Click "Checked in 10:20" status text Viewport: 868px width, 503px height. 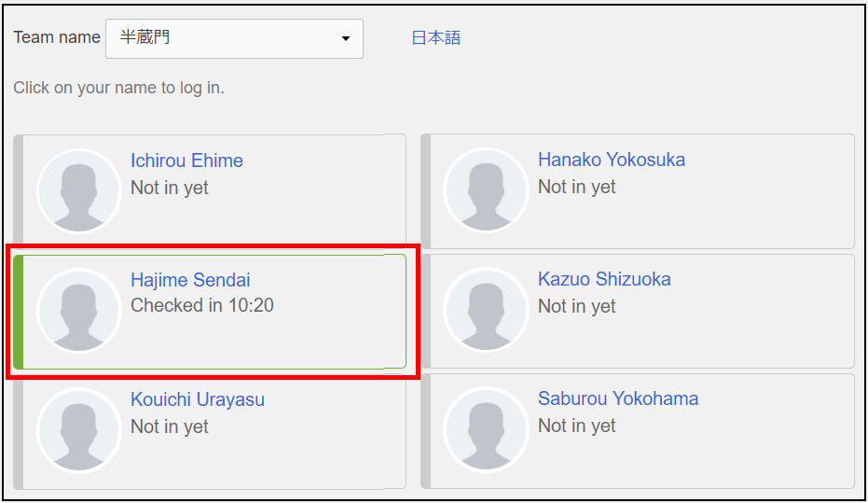tap(202, 305)
